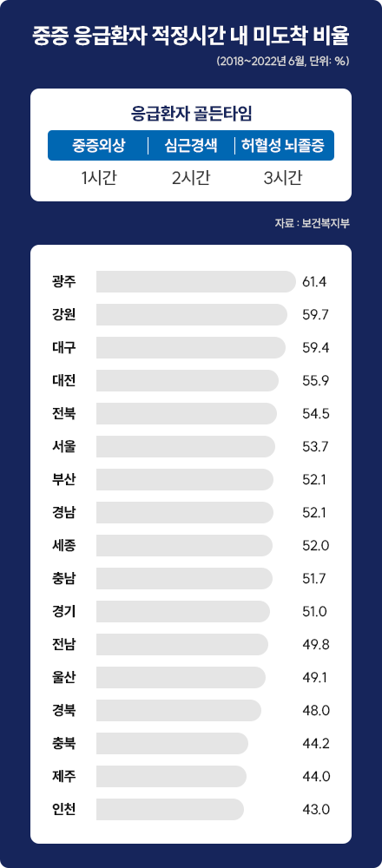Select the 대구 bar
This screenshot has width=382, height=868.
pos(191,348)
